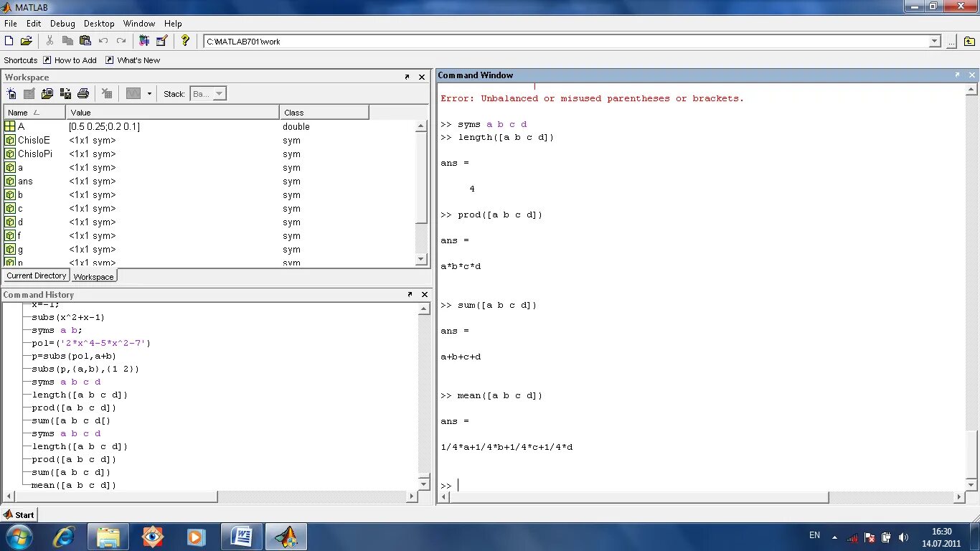Switch to Current Directory tab
The height and width of the screenshot is (551, 980).
click(x=37, y=275)
